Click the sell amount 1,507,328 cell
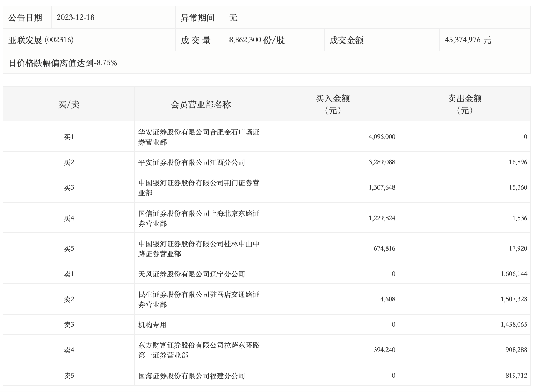Viewport: 534px width, 392px height. [514, 299]
